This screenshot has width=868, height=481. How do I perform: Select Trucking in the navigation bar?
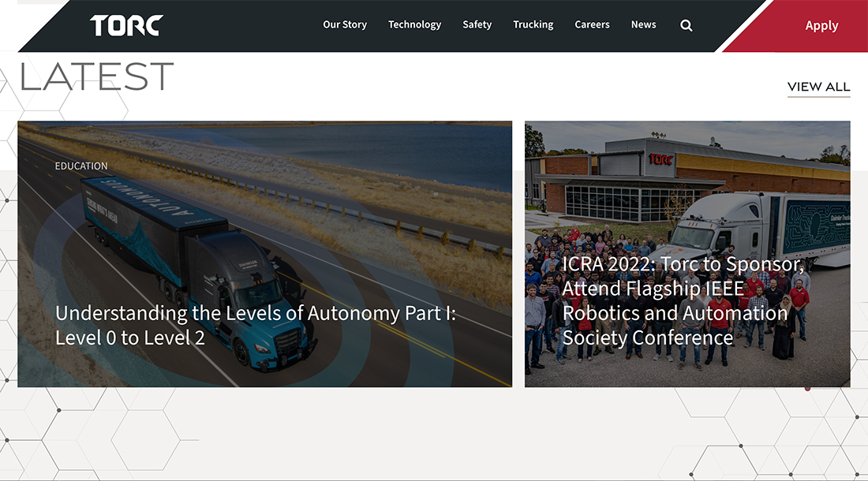pos(533,25)
